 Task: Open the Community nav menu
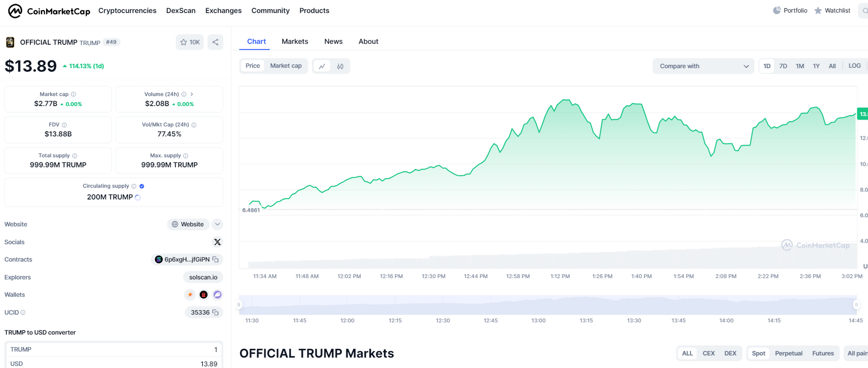pos(270,10)
